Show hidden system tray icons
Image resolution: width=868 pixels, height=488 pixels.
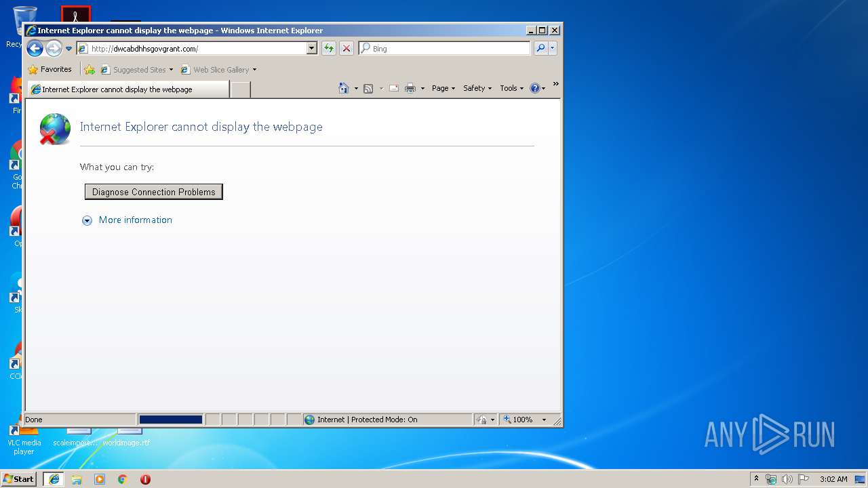pyautogui.click(x=757, y=479)
